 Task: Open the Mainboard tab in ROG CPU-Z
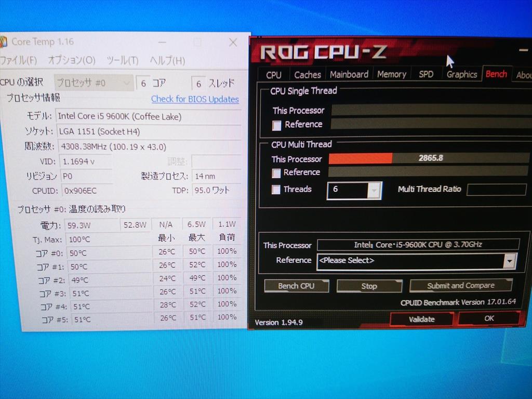pyautogui.click(x=349, y=74)
